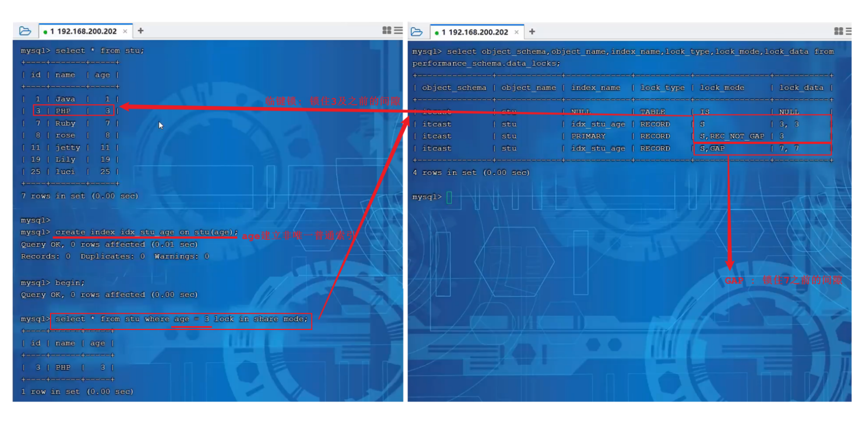The image size is (868, 426).
Task: Click the 'PRIMARY' index name cell
Action: tap(588, 136)
